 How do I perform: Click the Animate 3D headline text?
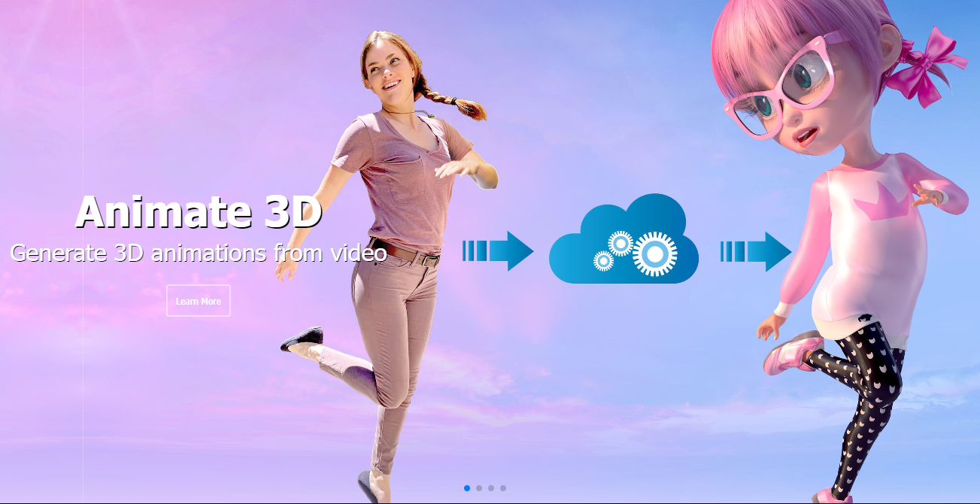click(x=199, y=211)
